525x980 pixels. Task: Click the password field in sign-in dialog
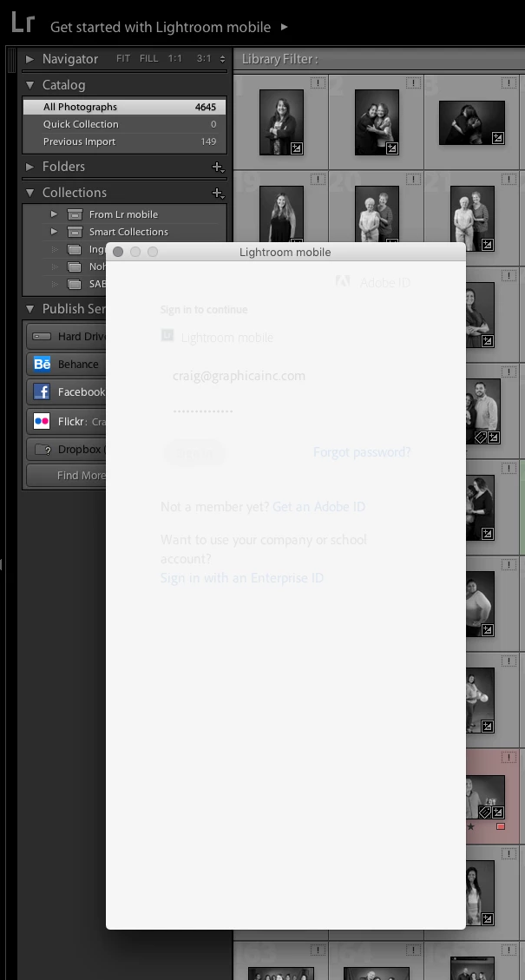[x=285, y=411]
